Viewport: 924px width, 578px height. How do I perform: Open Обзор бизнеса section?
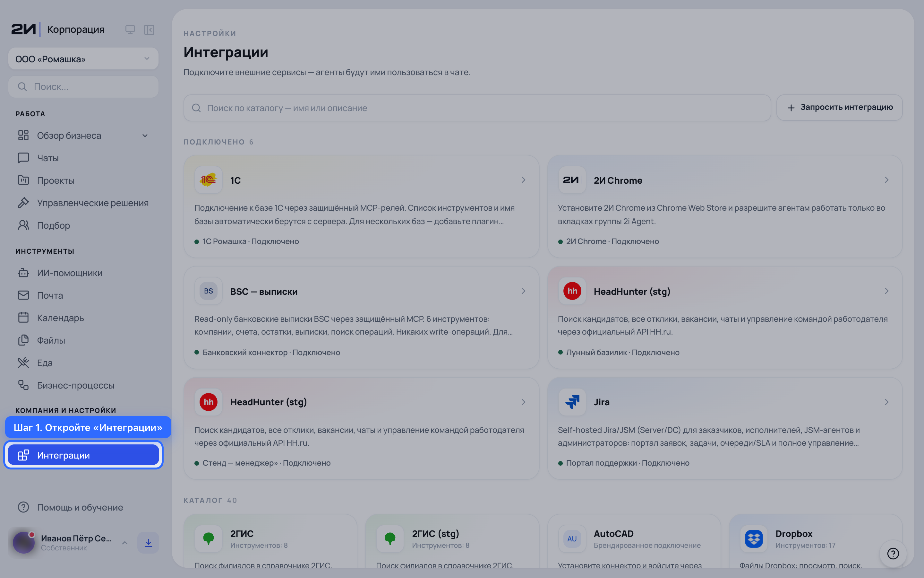(x=69, y=136)
